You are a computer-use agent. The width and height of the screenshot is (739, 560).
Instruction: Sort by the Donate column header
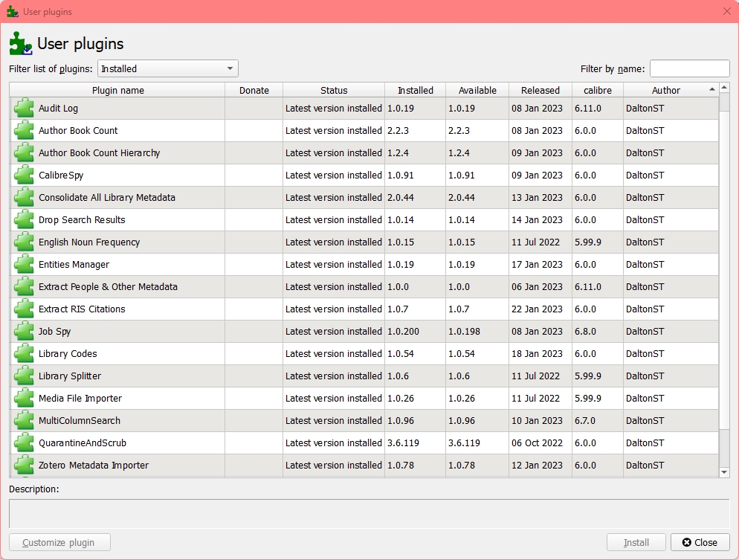click(x=254, y=90)
